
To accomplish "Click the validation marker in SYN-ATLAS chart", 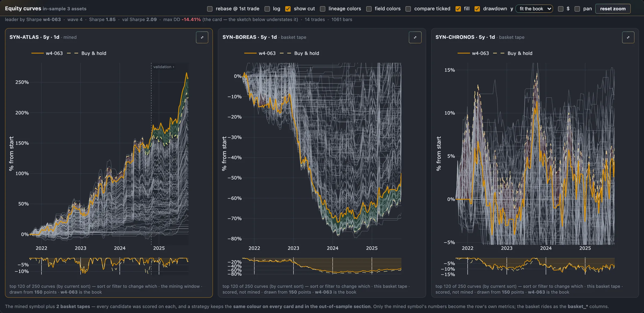I will point(164,67).
